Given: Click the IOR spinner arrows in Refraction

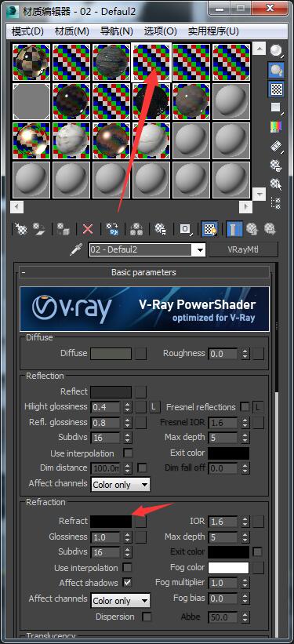Looking at the screenshot, I should [245, 522].
